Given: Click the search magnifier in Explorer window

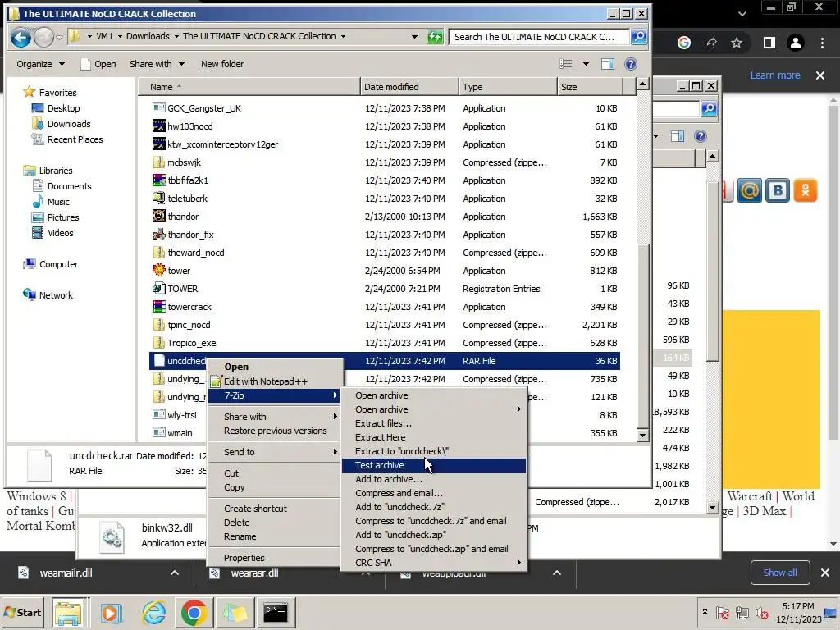Looking at the screenshot, I should pos(639,36).
